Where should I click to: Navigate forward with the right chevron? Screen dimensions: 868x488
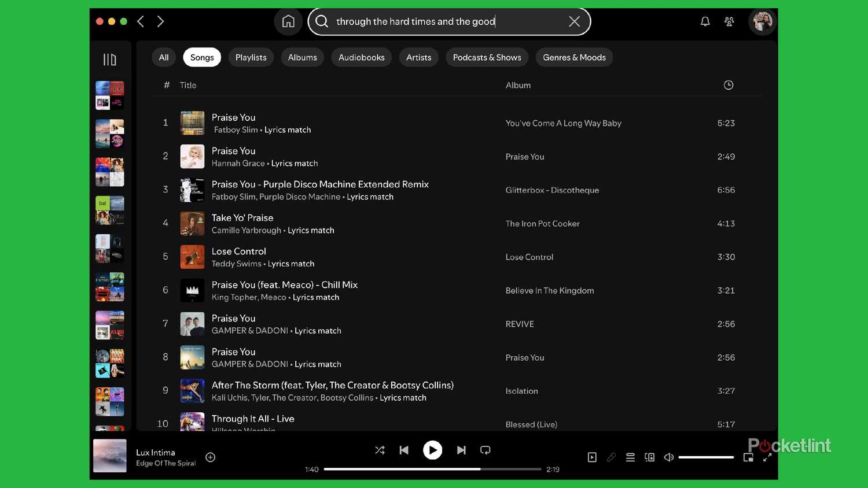(x=160, y=21)
